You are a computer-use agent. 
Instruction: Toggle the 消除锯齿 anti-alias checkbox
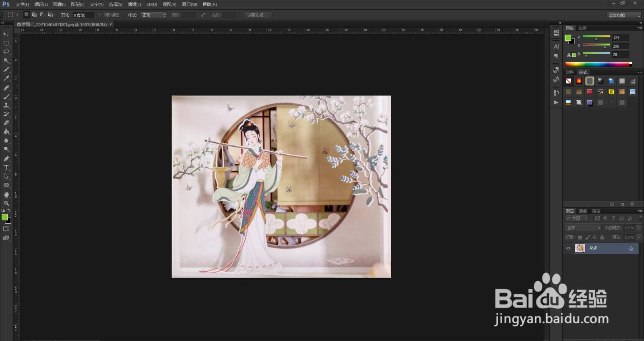coord(100,15)
